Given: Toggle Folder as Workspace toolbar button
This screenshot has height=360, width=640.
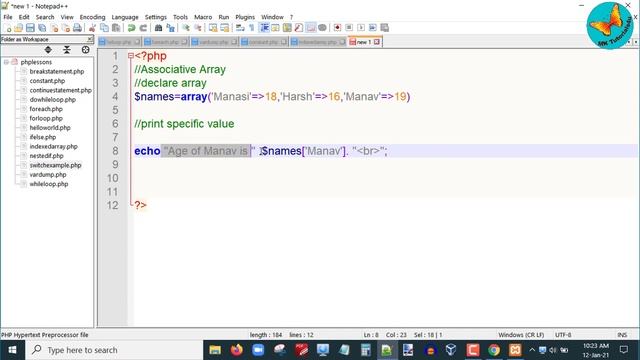Looking at the screenshot, I should 311,28.
